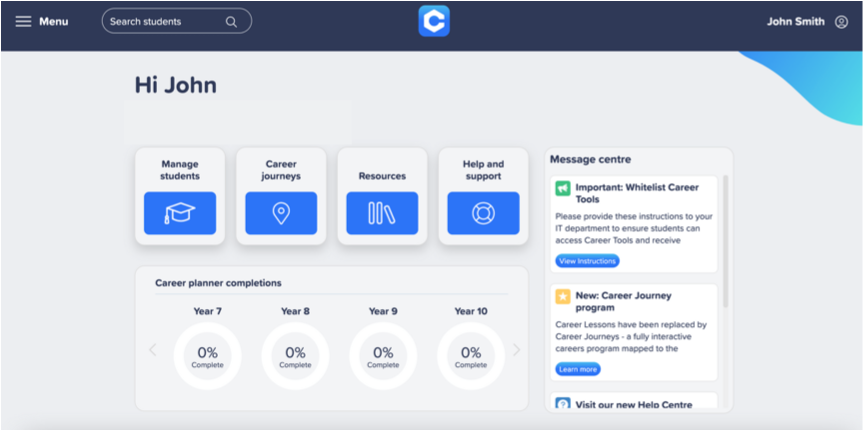This screenshot has width=863, height=430.
Task: Click View Instructions button
Action: [x=587, y=261]
